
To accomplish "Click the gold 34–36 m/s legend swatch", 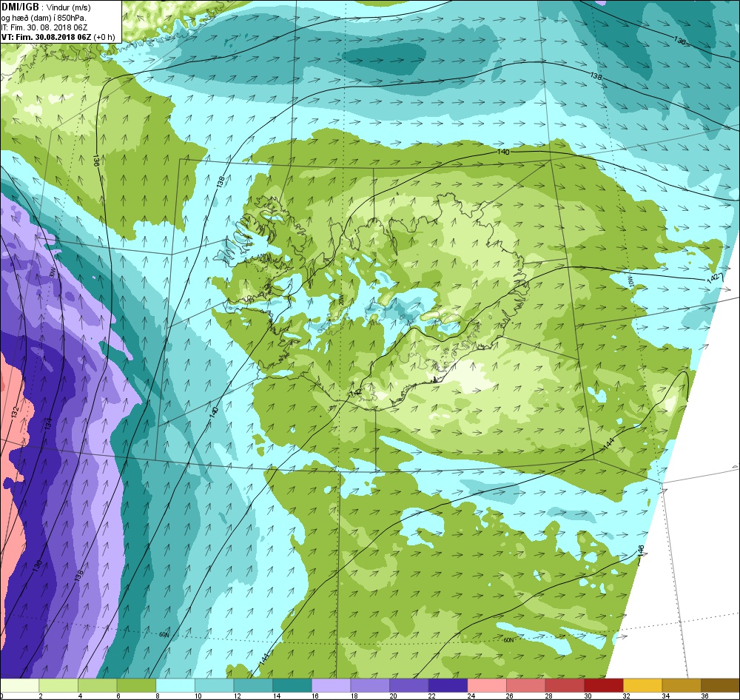I will coord(682,685).
